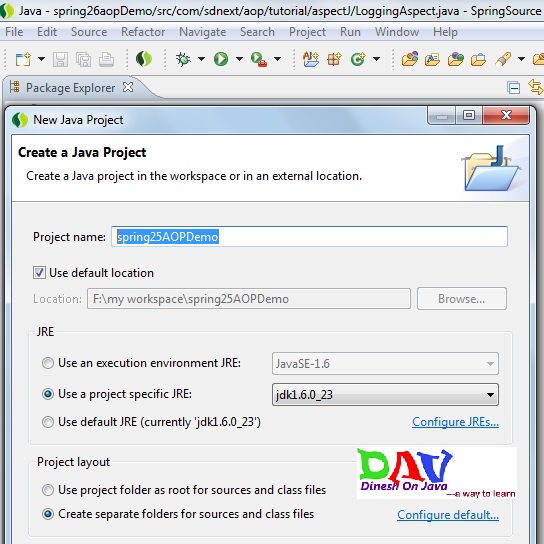Click the Print toolbar icon

pos(106,59)
